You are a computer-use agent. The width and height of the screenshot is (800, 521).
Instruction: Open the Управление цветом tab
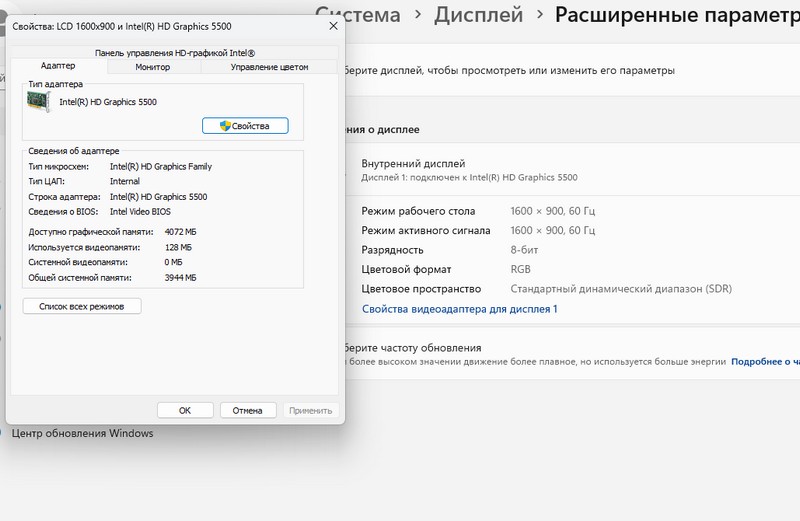pyautogui.click(x=269, y=67)
